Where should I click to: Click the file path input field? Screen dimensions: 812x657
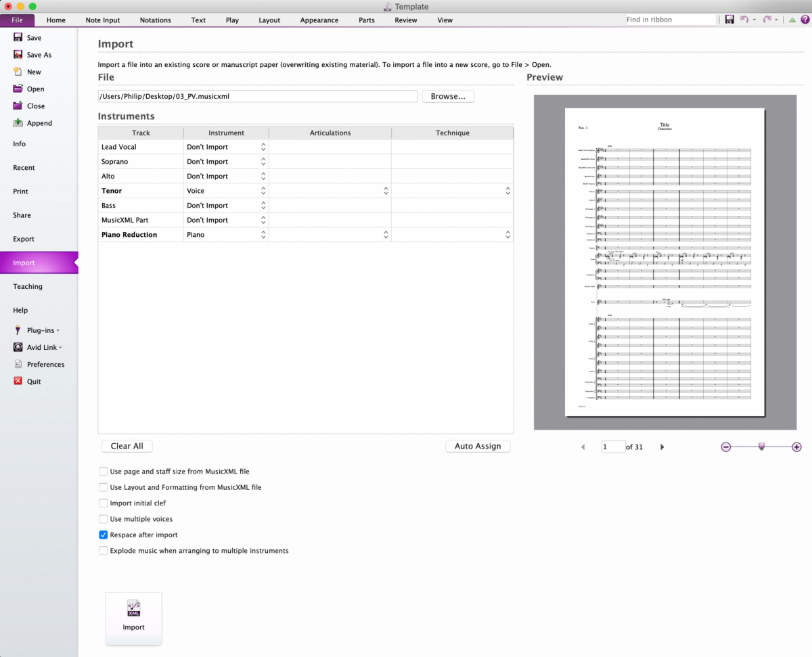tap(258, 96)
